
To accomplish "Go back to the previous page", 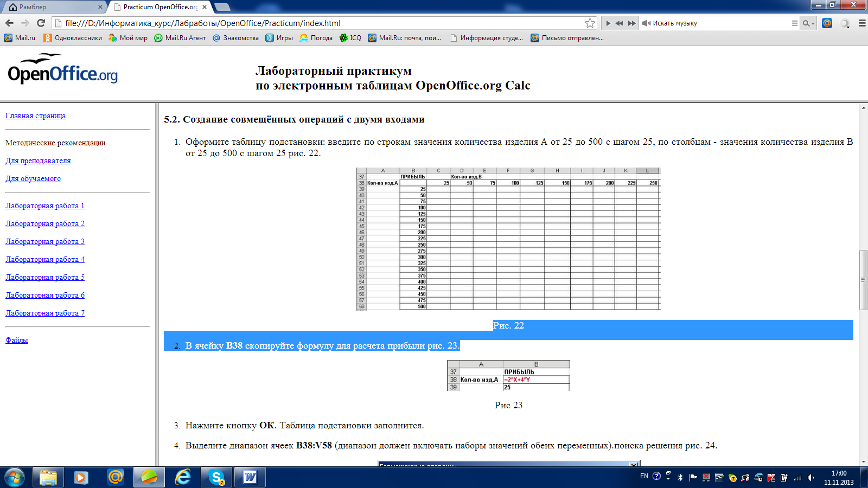I will pos(9,23).
